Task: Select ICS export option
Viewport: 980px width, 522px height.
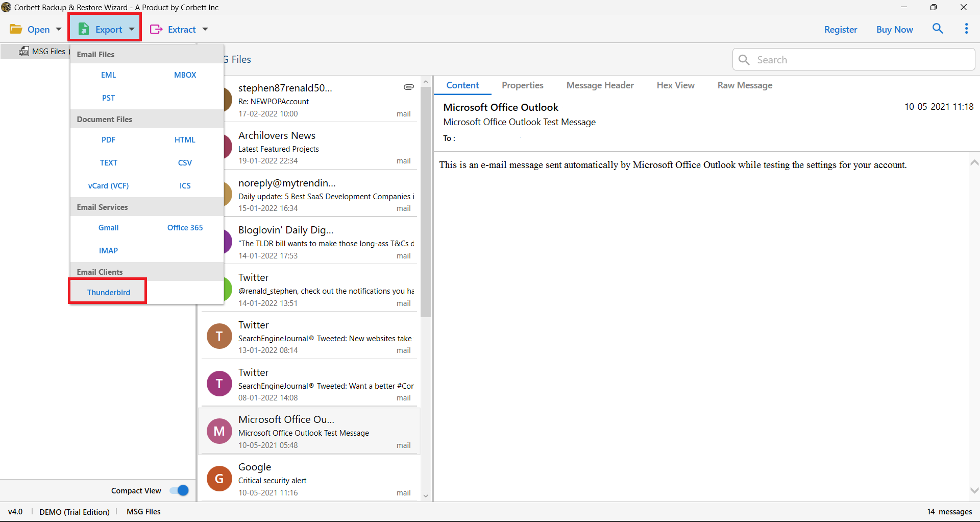Action: coord(185,185)
